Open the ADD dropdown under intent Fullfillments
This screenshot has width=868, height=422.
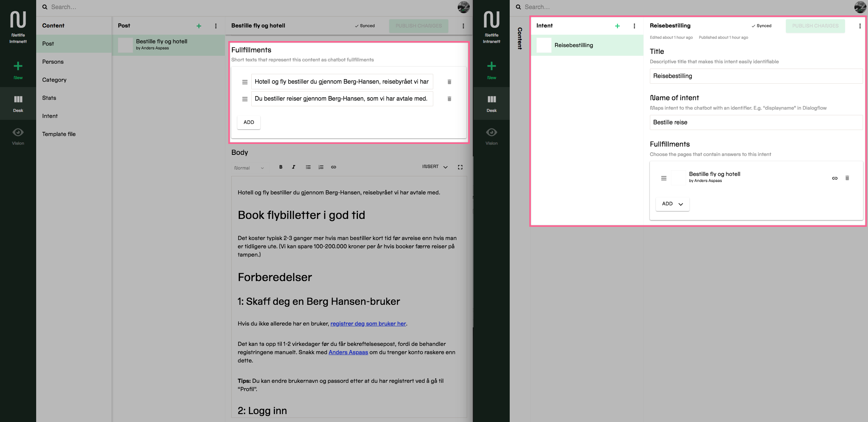[672, 204]
